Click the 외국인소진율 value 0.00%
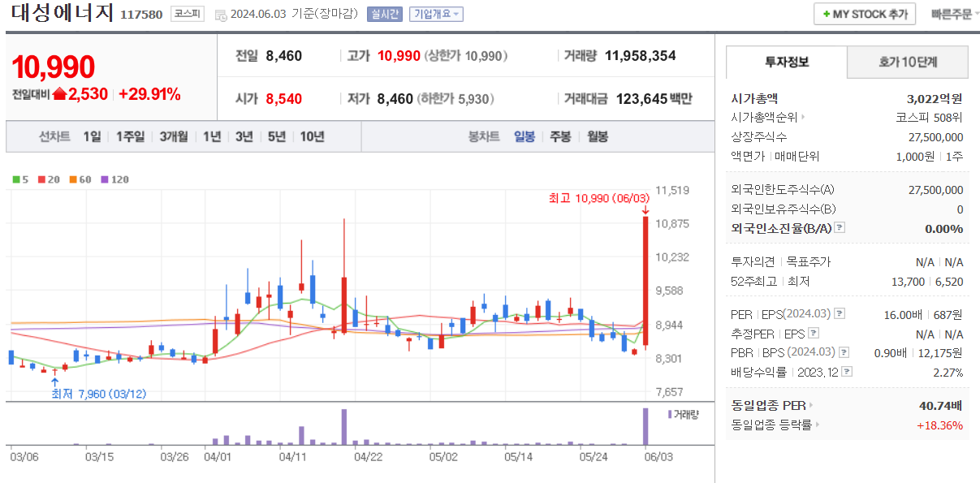The height and width of the screenshot is (483, 980). (x=943, y=229)
